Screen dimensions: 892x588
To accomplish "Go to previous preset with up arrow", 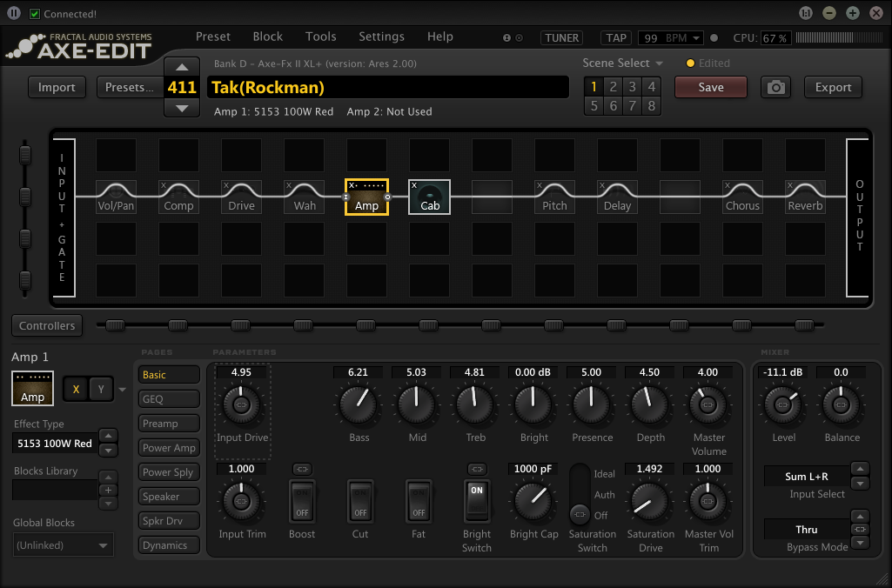I will click(x=182, y=67).
